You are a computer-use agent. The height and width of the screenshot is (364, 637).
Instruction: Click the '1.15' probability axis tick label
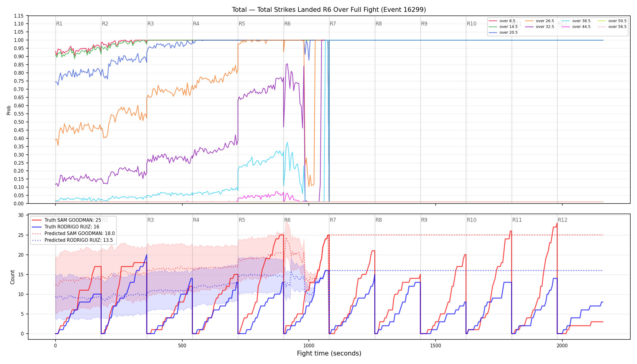[x=19, y=16]
